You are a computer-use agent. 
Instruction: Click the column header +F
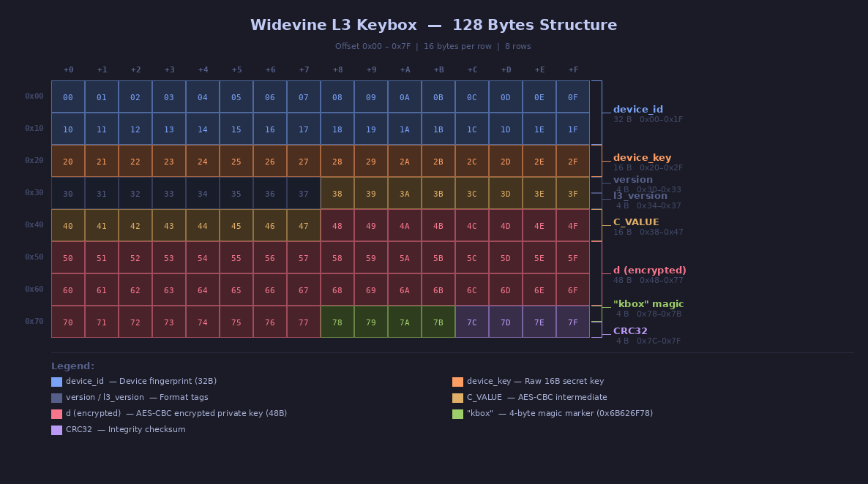pos(573,69)
